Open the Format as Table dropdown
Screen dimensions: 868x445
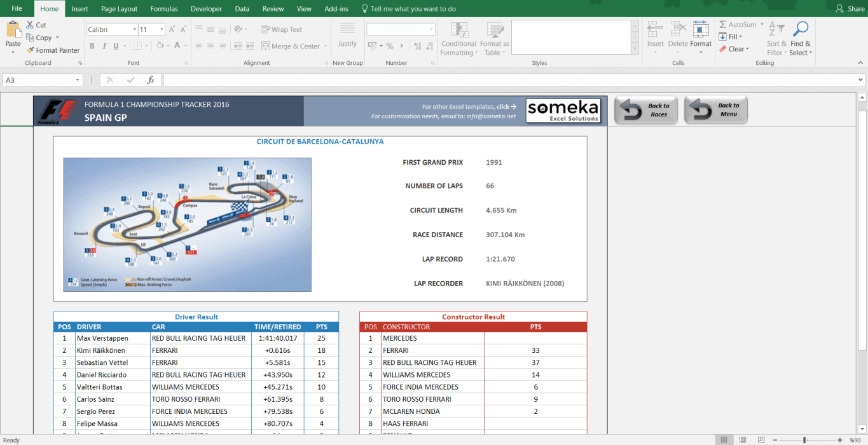click(x=495, y=39)
